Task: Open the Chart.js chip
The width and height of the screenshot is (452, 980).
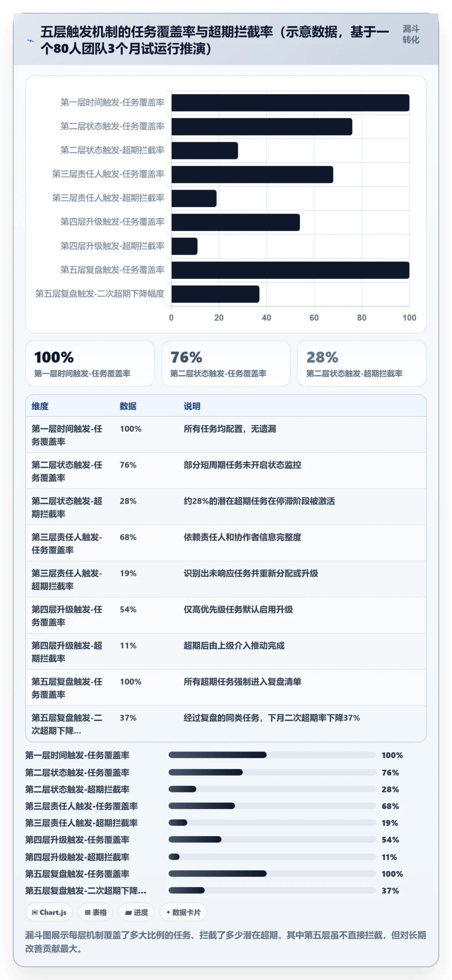Action: 49,912
